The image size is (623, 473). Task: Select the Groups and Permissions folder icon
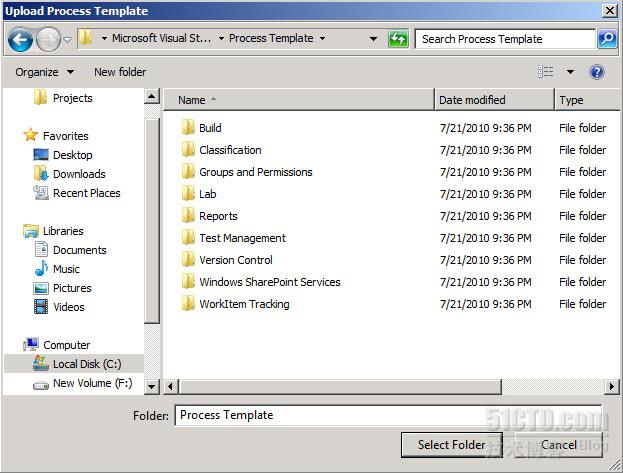pos(188,172)
